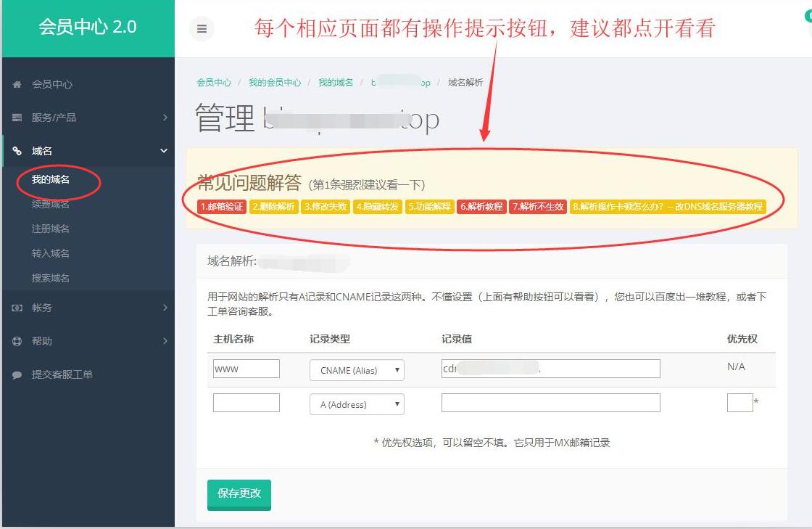
Task: Click the 记录值 column header
Action: pos(457,339)
